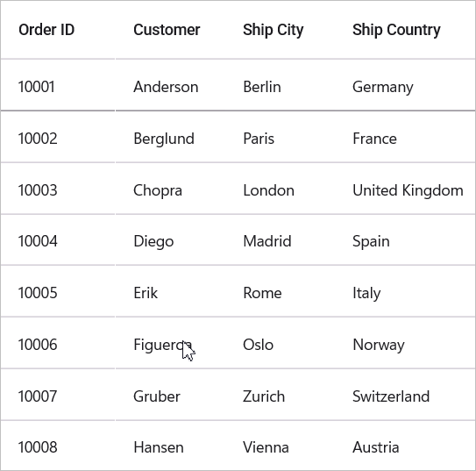Viewport: 476px width, 471px height.
Task: Select the Vienna city cell
Action: 280,446
